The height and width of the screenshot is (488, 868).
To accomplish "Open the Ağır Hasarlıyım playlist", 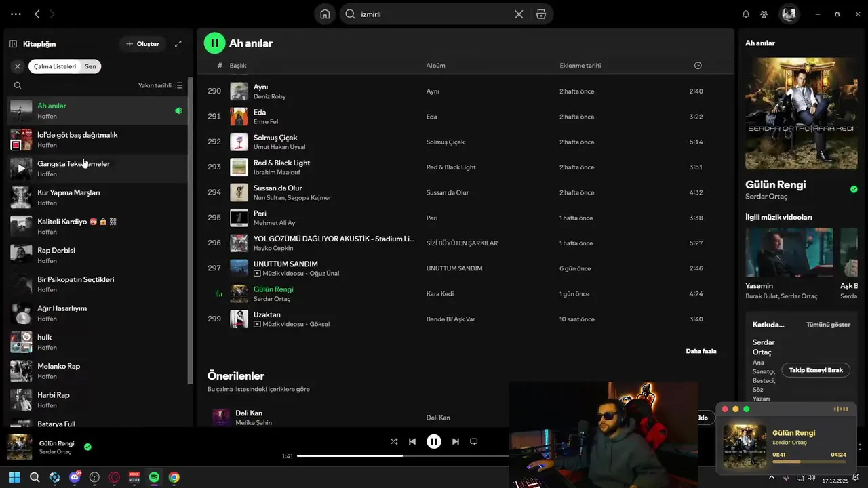I will [98, 313].
